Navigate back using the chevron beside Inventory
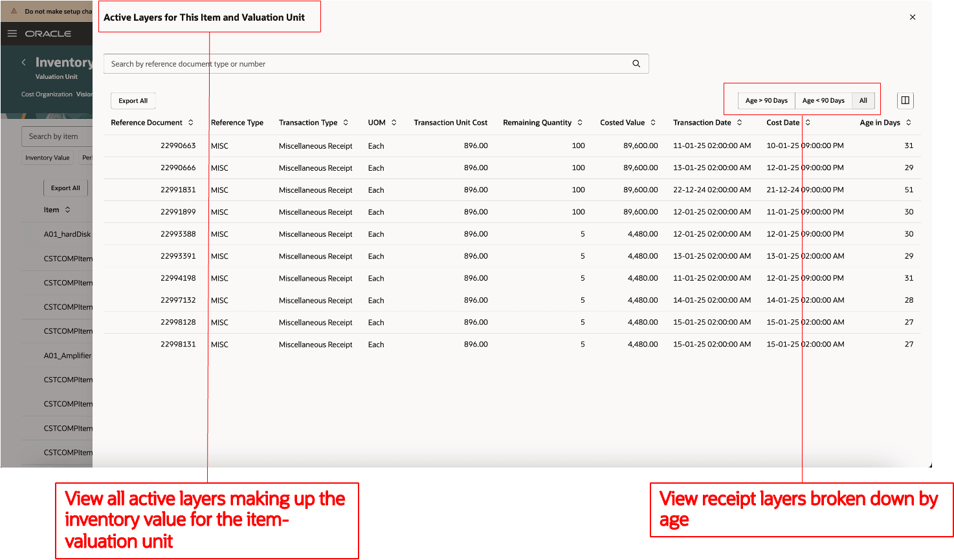This screenshot has width=954, height=560. [x=23, y=62]
